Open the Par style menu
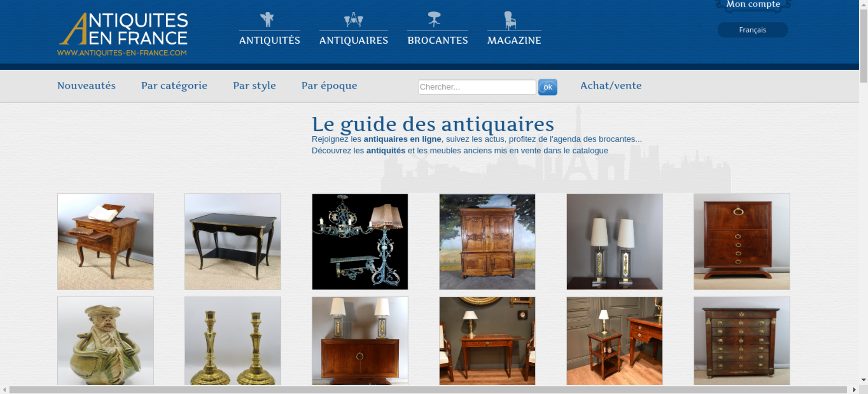Screen dimensions: 868x394 tap(254, 86)
